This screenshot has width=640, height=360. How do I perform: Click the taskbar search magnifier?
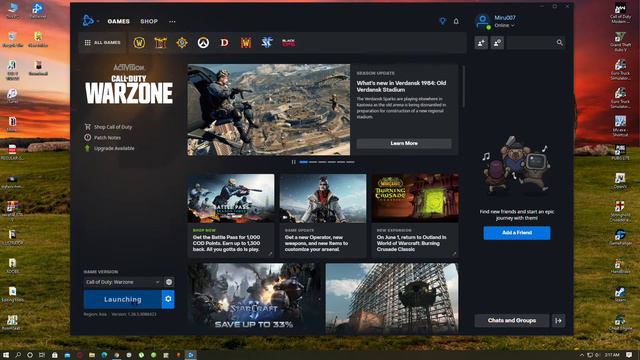[x=18, y=355]
